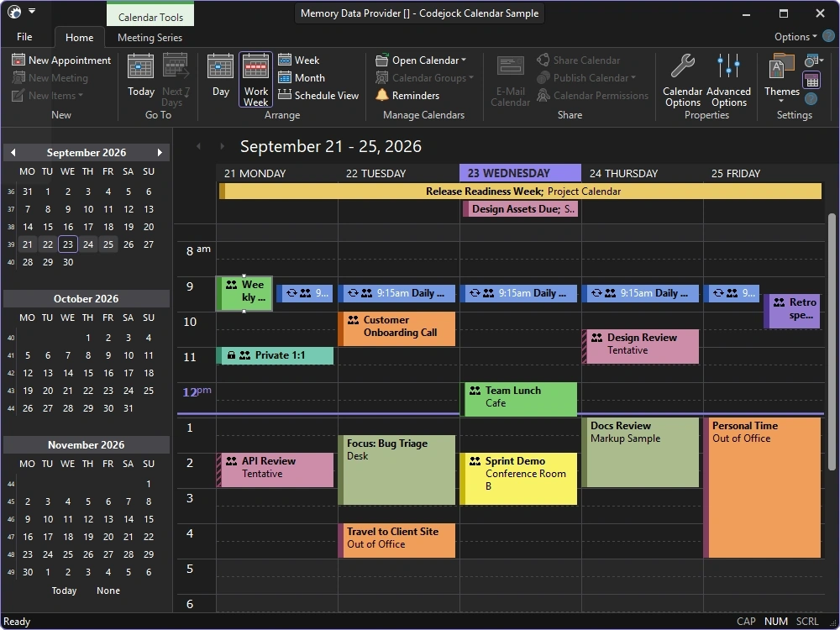840x630 pixels.
Task: Click the November 2026 month header
Action: 87,445
